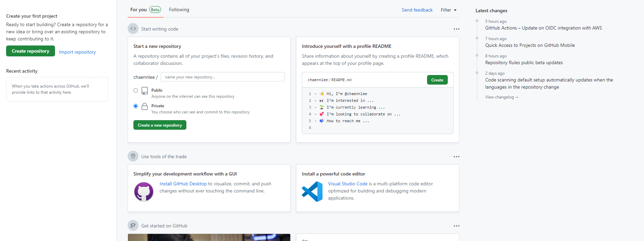Image resolution: width=644 pixels, height=241 pixels.
Task: Open Quick Access to Projects on GitHub Mobile
Action: (530, 45)
